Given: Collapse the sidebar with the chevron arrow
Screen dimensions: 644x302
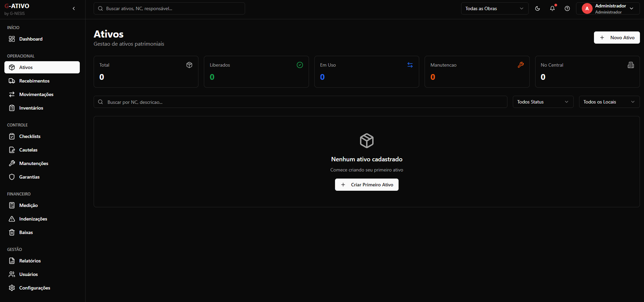Looking at the screenshot, I should 74,8.
